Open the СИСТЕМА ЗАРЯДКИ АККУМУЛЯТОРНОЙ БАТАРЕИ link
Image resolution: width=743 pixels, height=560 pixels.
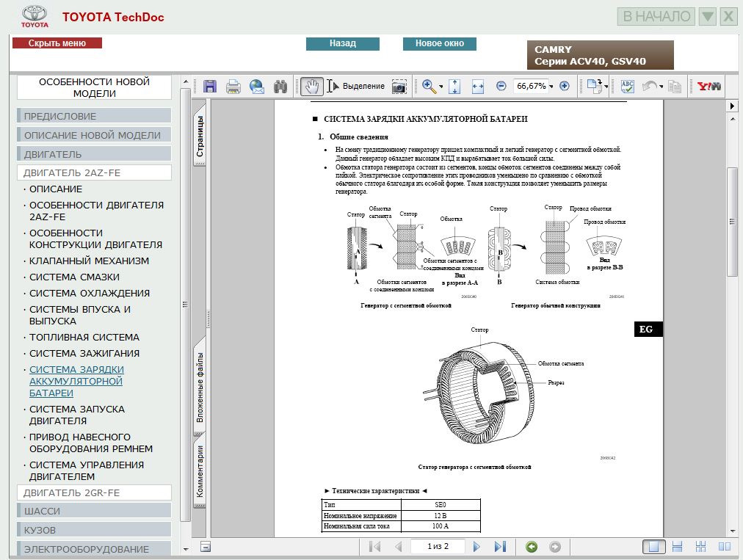pyautogui.click(x=76, y=381)
